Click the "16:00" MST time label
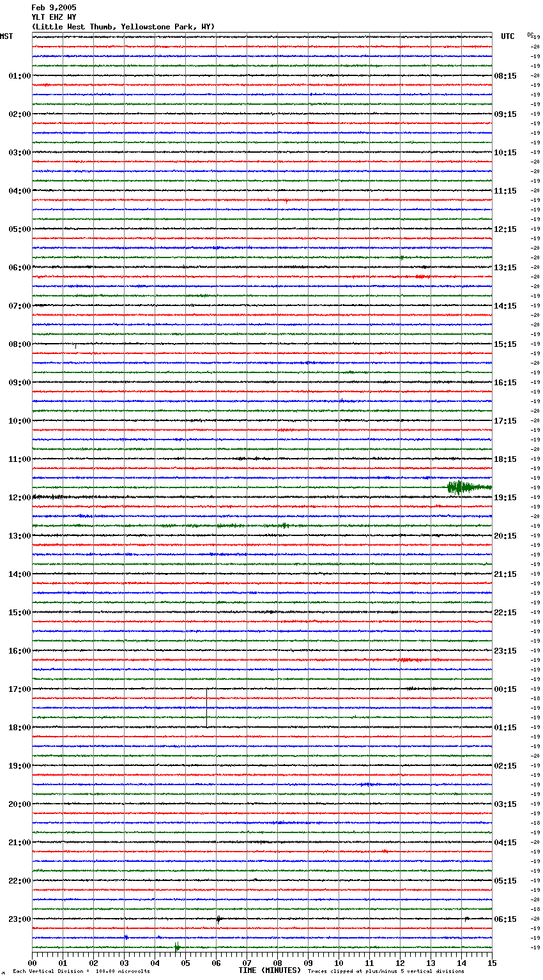The height and width of the screenshot is (980, 543). pyautogui.click(x=20, y=651)
